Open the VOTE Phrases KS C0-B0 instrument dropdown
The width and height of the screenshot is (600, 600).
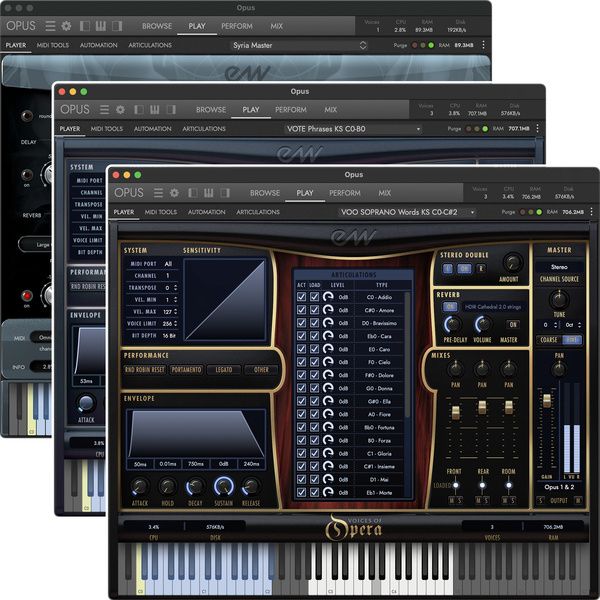click(353, 129)
